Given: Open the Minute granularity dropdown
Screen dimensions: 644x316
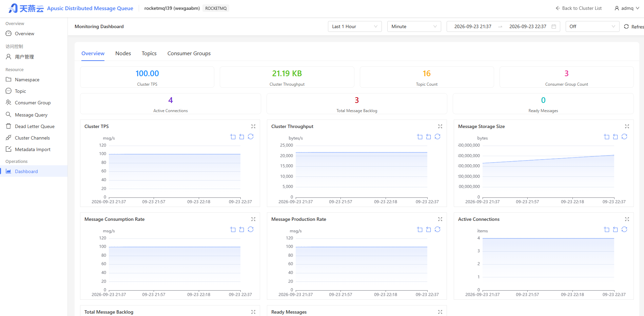Looking at the screenshot, I should [414, 26].
